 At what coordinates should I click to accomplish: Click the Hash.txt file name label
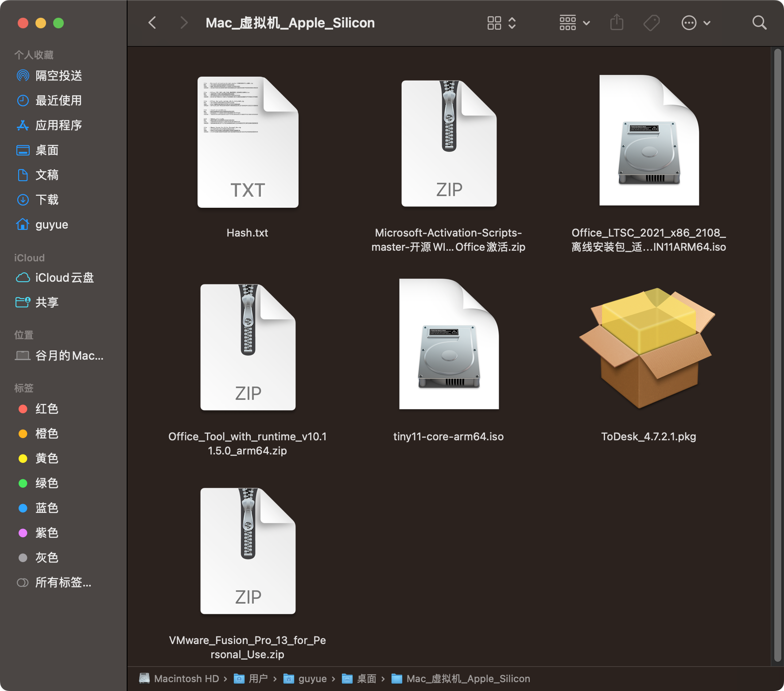click(247, 233)
